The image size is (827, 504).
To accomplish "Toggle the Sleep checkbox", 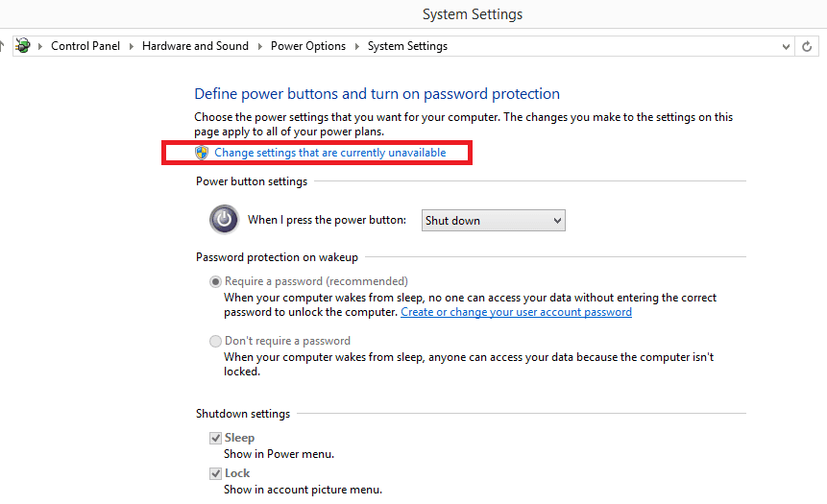I will click(x=215, y=439).
